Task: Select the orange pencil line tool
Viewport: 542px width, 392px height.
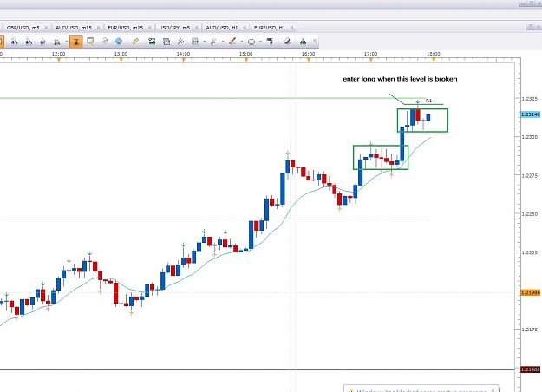Action: [232, 42]
